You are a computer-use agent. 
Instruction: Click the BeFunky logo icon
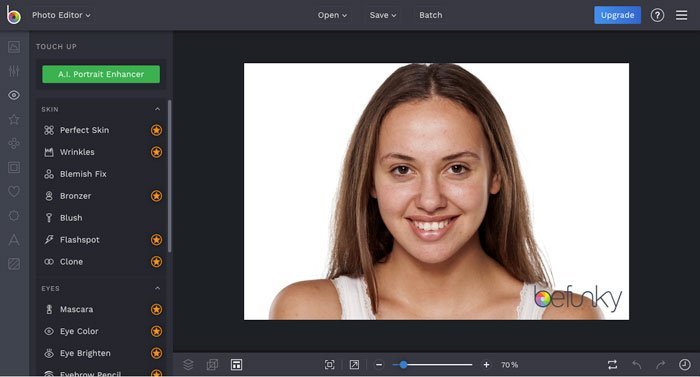13,15
